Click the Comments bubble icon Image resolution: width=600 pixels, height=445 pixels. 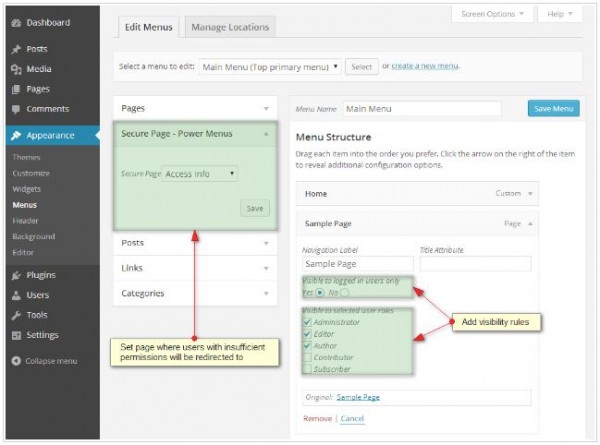coord(16,108)
